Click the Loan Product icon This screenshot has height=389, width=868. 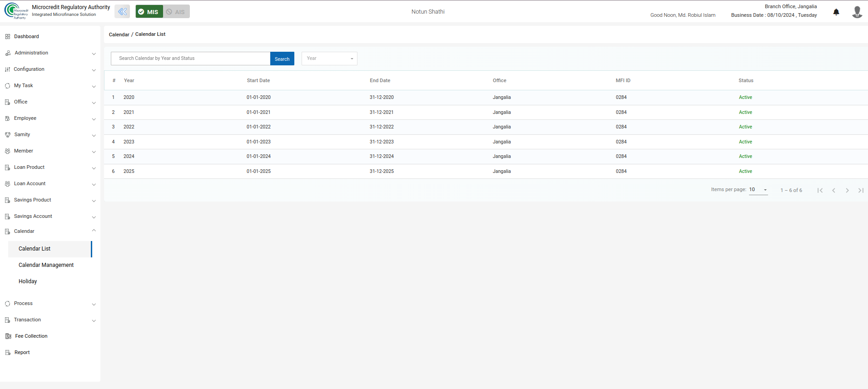(8, 167)
